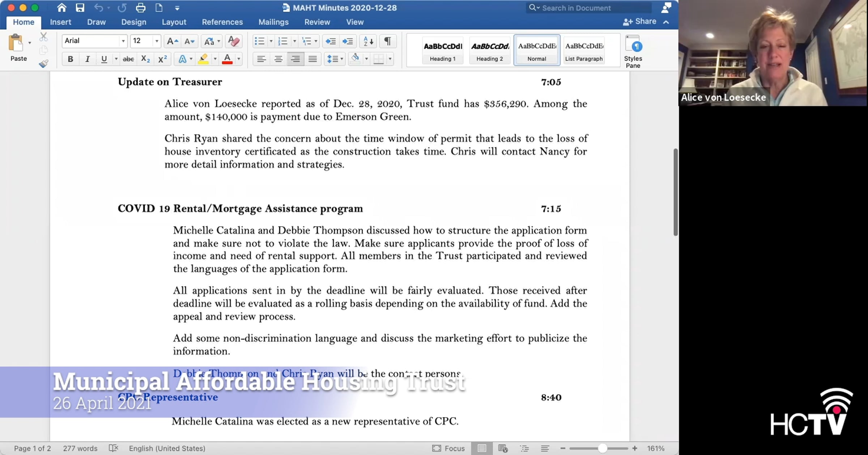The height and width of the screenshot is (455, 868).
Task: Switch to the Design tab
Action: pos(134,22)
